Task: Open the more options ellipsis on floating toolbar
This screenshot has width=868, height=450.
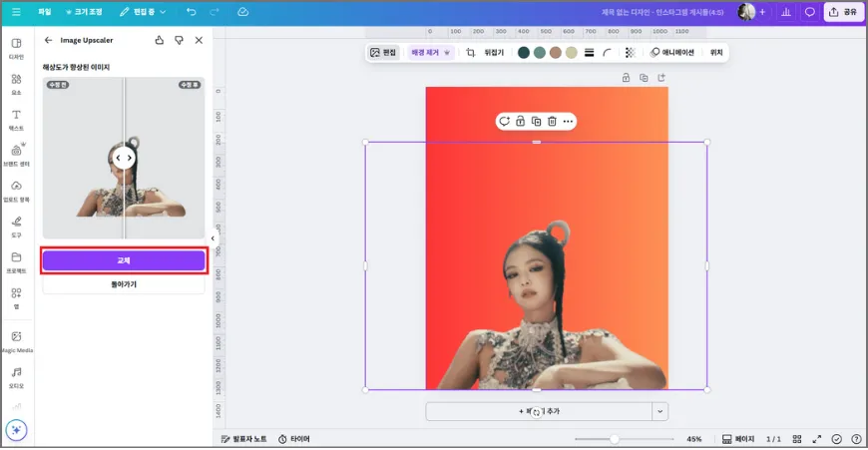Action: pos(568,122)
